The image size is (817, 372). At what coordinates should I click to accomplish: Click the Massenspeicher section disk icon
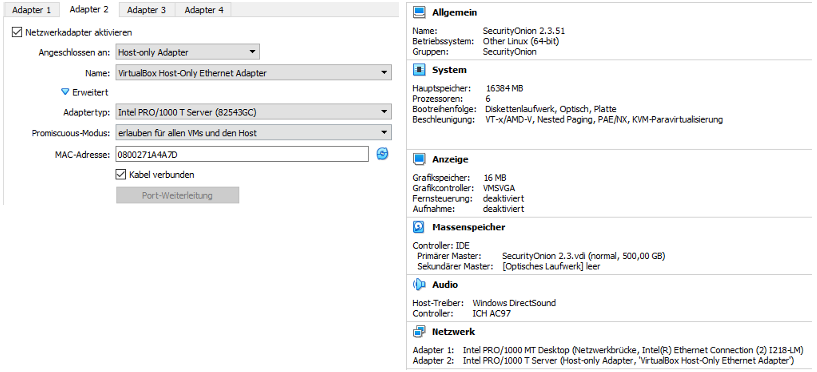[418, 227]
